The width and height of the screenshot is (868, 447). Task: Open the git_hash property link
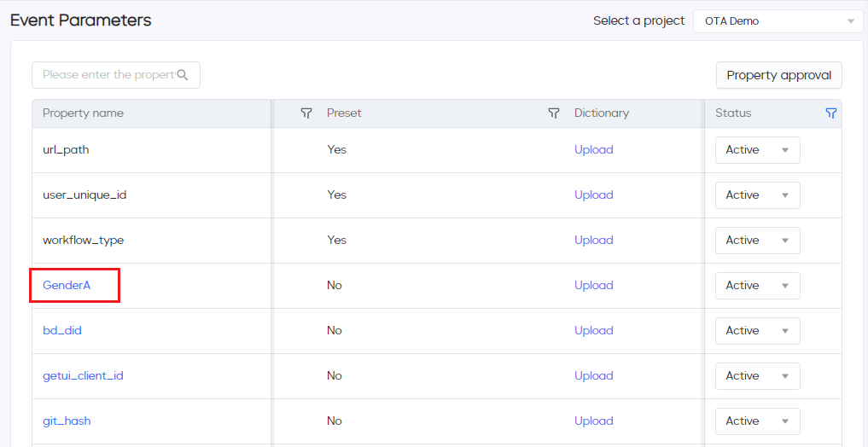[67, 421]
